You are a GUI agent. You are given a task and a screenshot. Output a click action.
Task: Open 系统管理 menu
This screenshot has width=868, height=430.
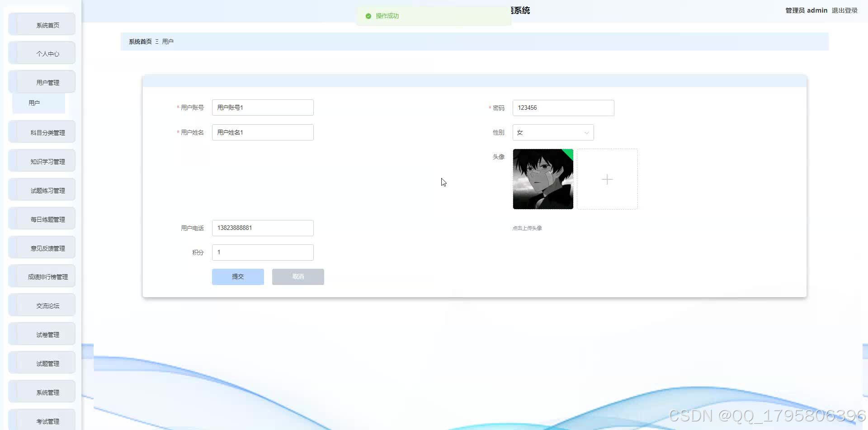pyautogui.click(x=42, y=392)
